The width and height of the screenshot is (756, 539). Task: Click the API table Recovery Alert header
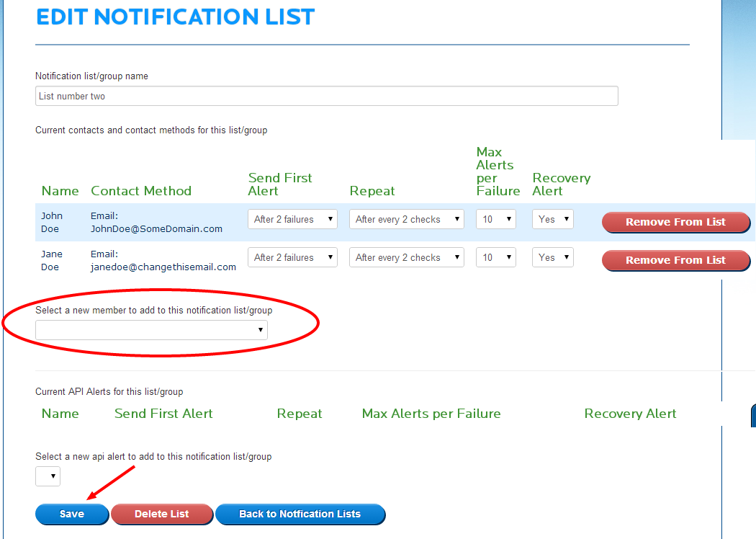630,414
